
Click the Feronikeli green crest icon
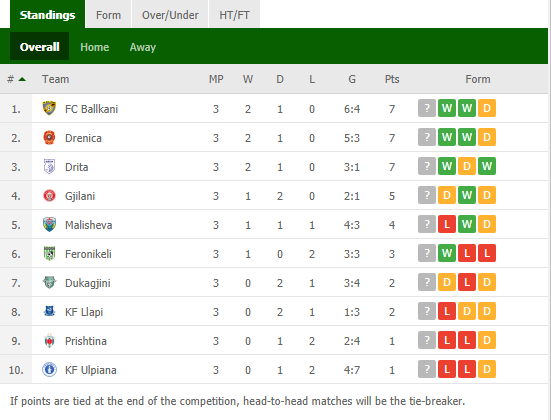49,253
